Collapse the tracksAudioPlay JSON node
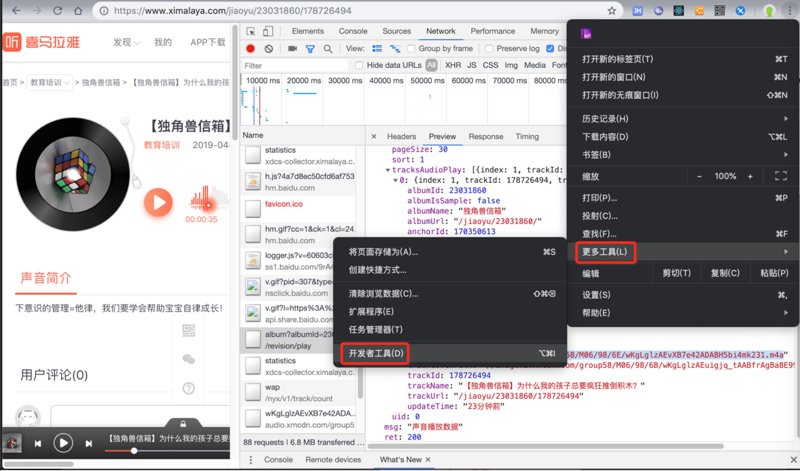 coord(387,170)
